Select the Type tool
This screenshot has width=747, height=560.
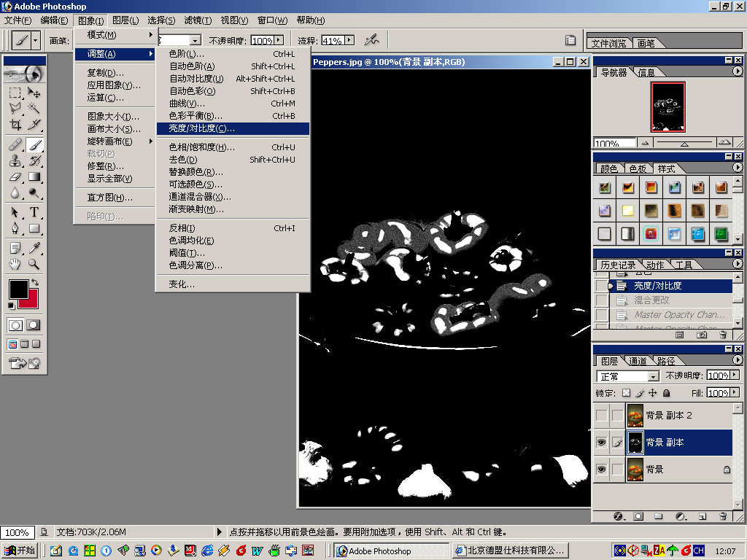click(x=34, y=212)
